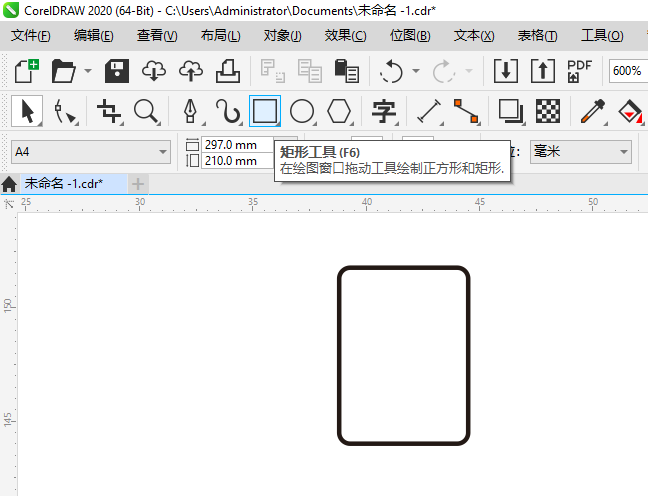Select the Artistic Media tool
This screenshot has height=496, width=648.
point(228,111)
